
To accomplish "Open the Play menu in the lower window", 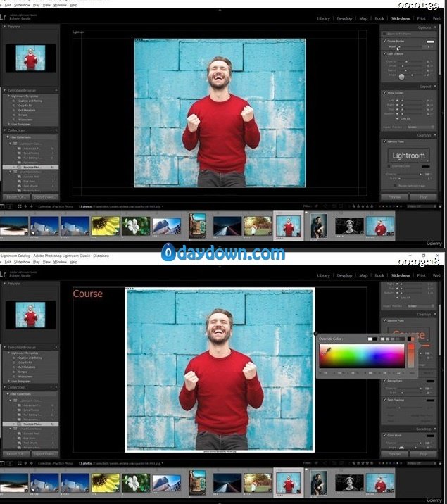I will 37,262.
